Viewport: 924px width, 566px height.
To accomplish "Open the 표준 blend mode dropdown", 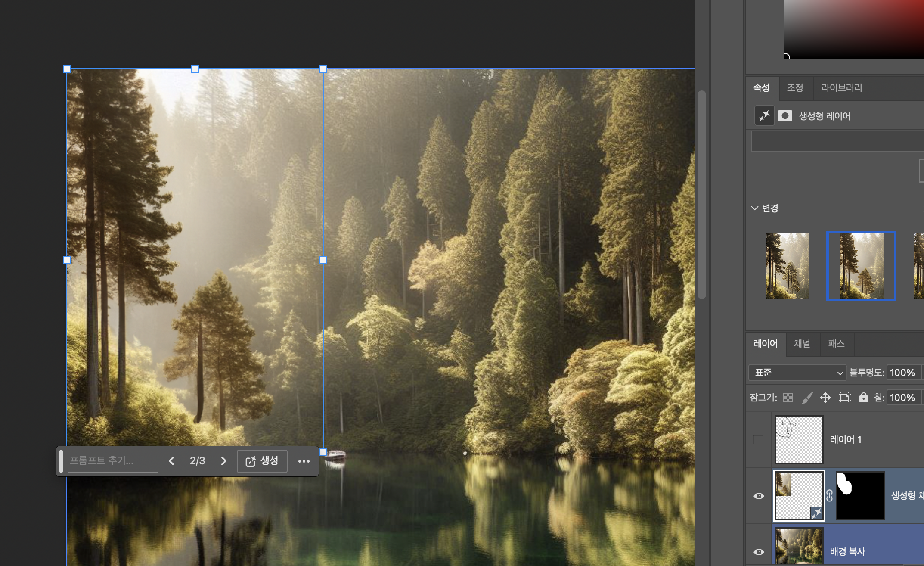I will point(798,373).
